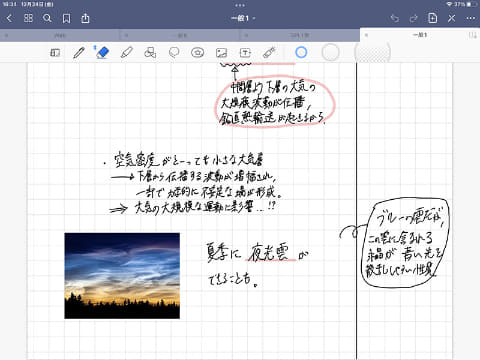The image size is (480, 360).
Task: Select the Text box tool
Action: click(x=245, y=53)
